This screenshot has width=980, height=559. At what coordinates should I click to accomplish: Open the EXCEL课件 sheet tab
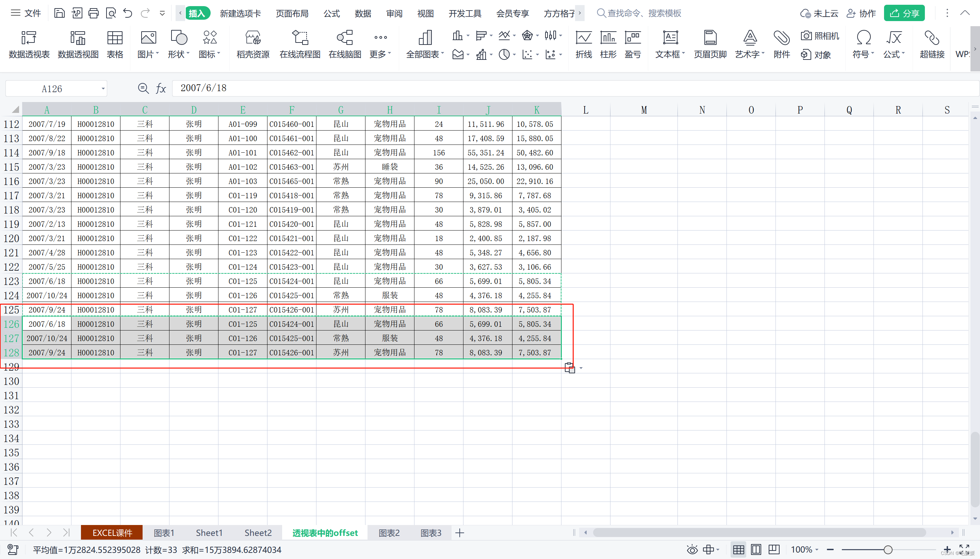pyautogui.click(x=112, y=533)
